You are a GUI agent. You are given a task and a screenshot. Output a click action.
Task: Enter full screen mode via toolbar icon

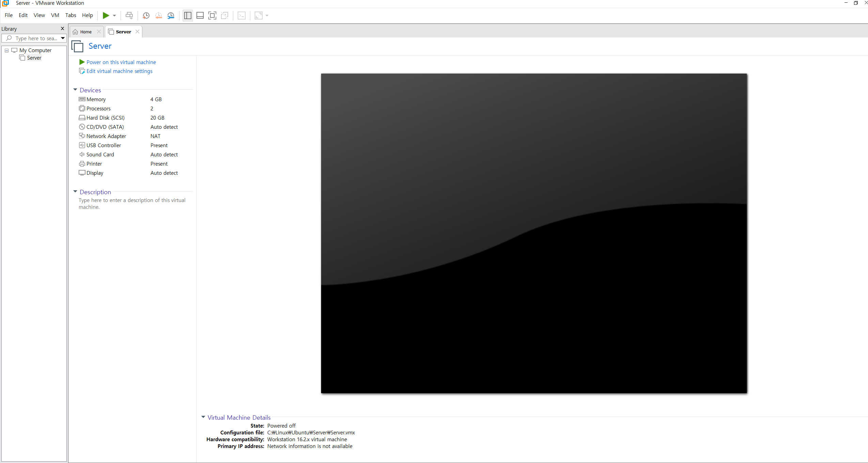tap(212, 16)
